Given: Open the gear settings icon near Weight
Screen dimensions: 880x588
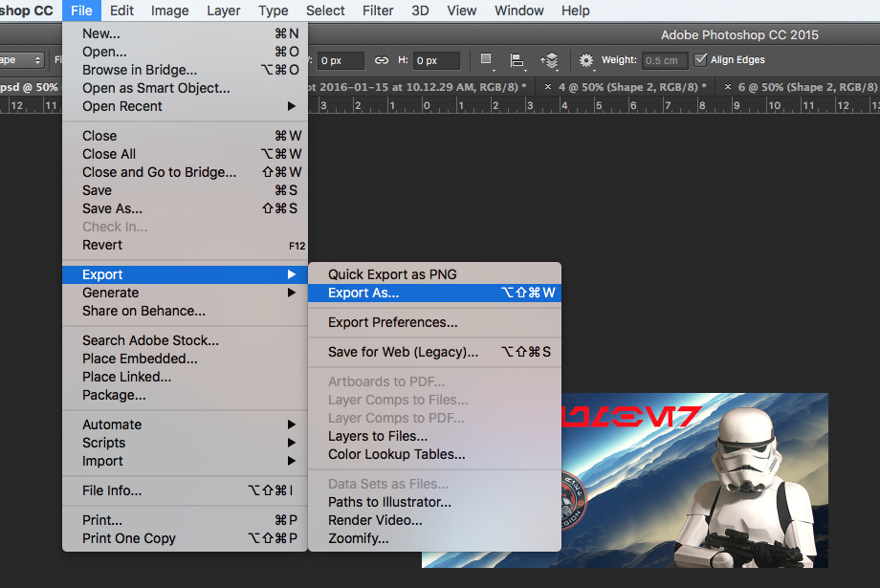Looking at the screenshot, I should click(x=586, y=60).
